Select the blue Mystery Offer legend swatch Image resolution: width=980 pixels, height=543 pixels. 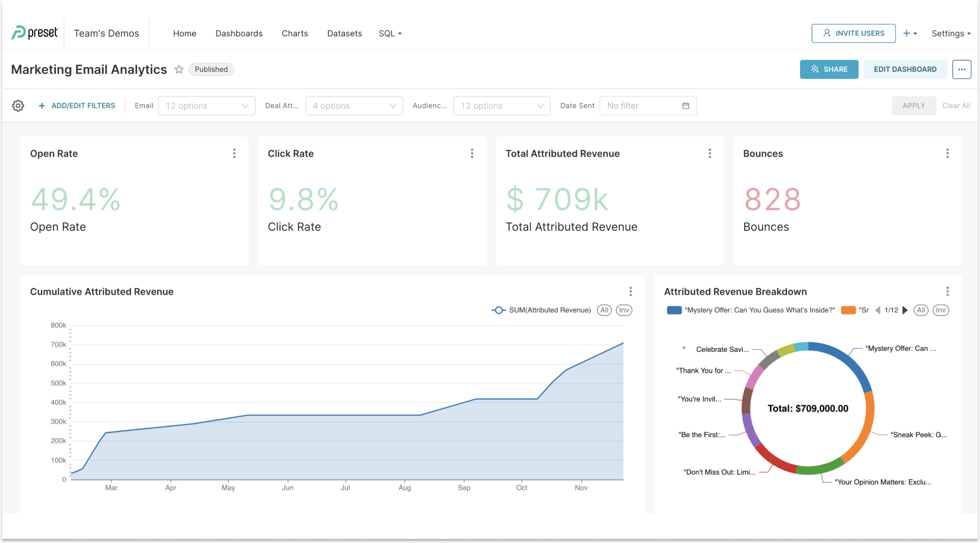pyautogui.click(x=673, y=310)
